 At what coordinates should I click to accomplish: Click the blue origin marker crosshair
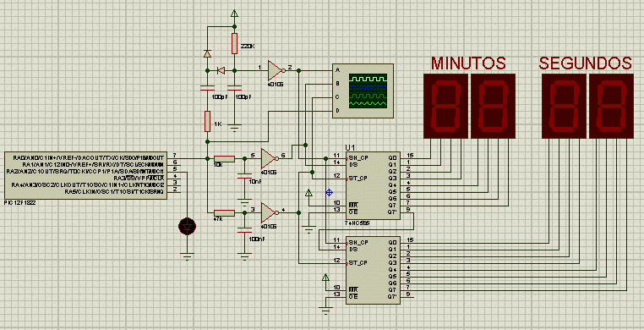329,192
